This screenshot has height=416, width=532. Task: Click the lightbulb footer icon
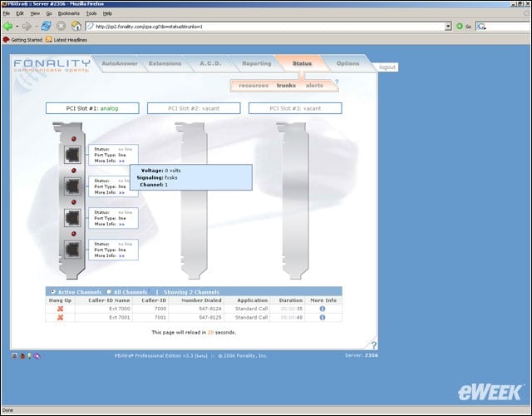30,356
